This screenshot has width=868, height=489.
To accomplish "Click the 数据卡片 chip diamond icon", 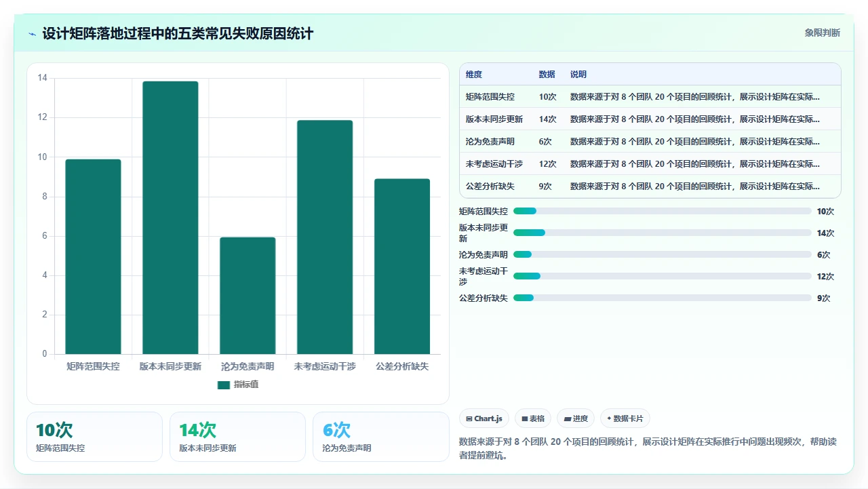I will 609,418.
